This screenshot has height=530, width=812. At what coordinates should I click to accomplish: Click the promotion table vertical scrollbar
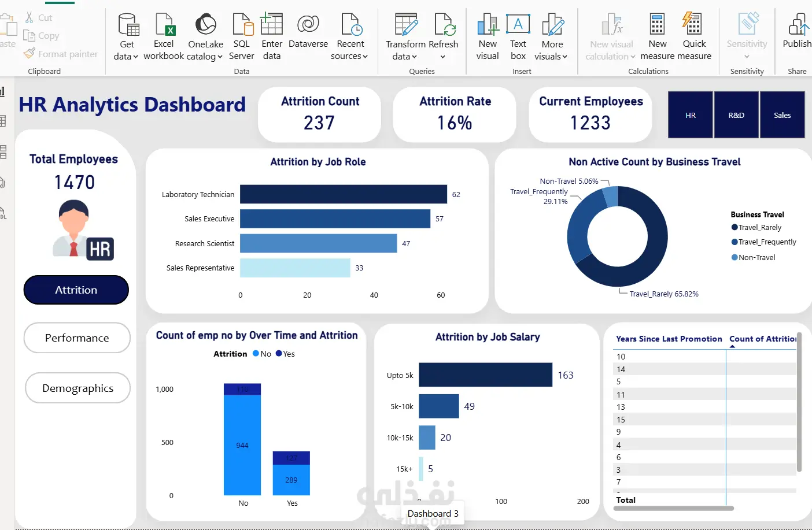click(x=799, y=402)
